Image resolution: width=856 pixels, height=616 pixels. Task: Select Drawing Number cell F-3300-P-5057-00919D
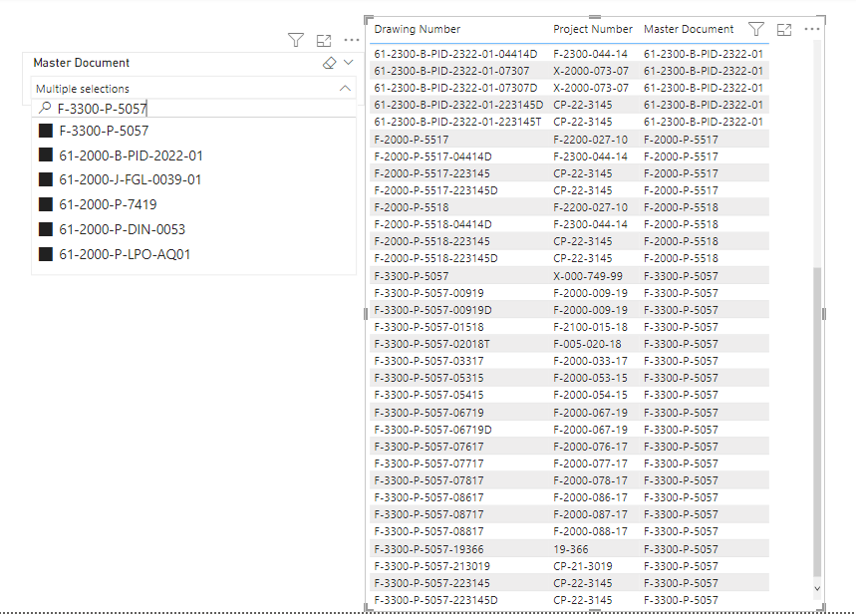coord(432,310)
